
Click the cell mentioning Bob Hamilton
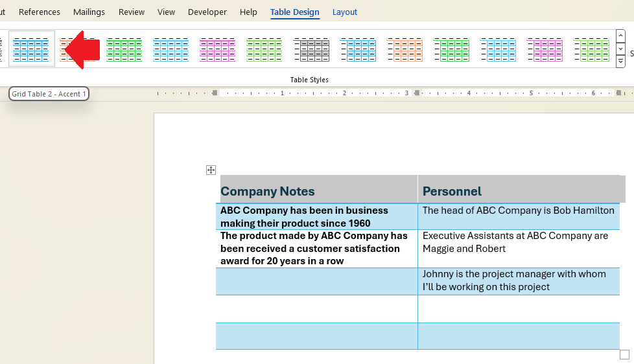pyautogui.click(x=519, y=216)
